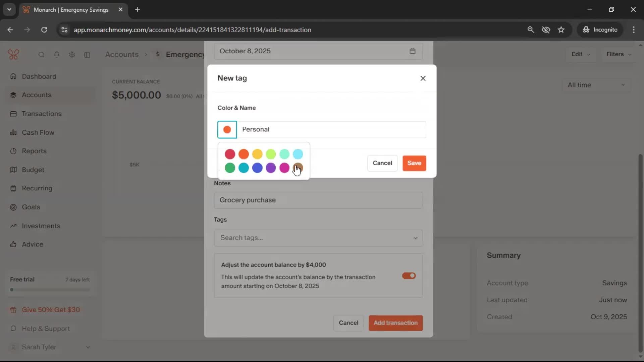644x362 pixels.
Task: Open the Edit dropdown menu
Action: click(581, 54)
